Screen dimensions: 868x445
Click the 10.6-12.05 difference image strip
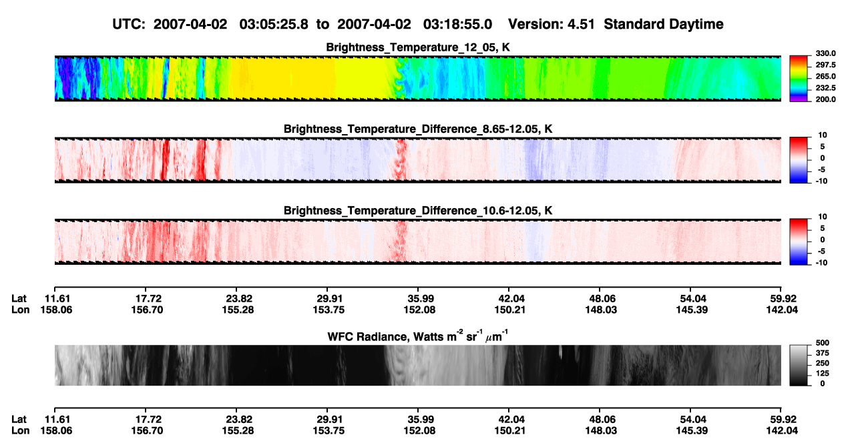[x=418, y=242]
